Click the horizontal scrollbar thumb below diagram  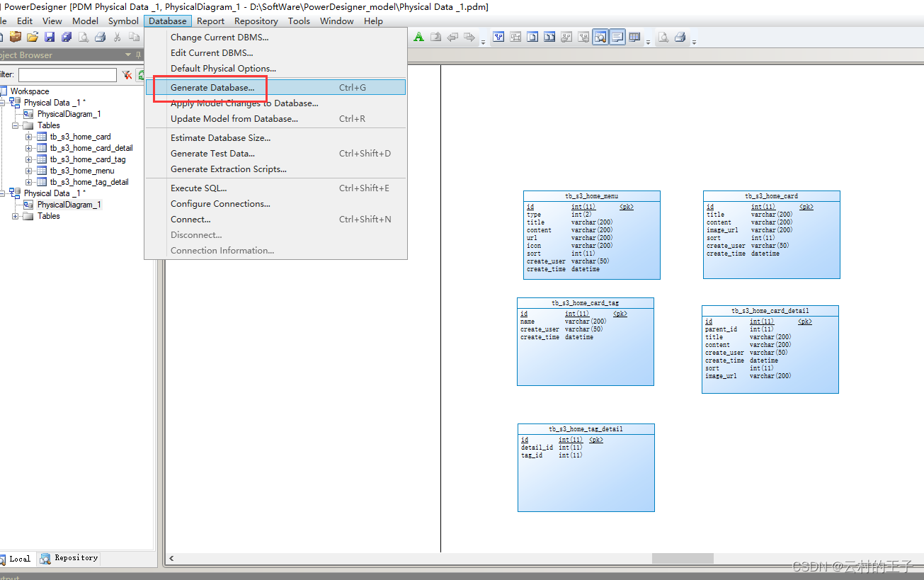(683, 558)
